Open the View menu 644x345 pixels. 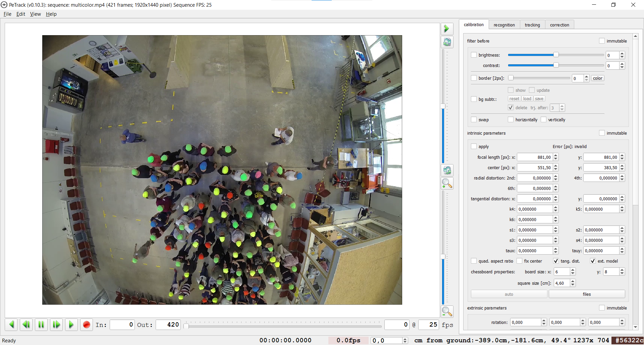(35, 14)
